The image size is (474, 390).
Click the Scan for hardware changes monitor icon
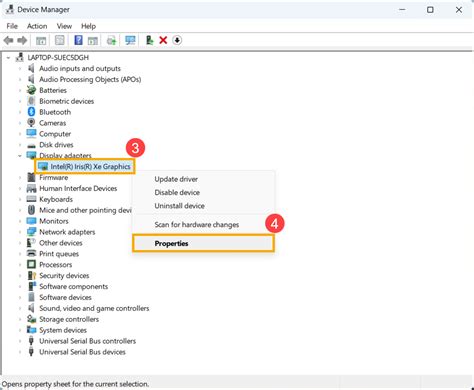(130, 40)
